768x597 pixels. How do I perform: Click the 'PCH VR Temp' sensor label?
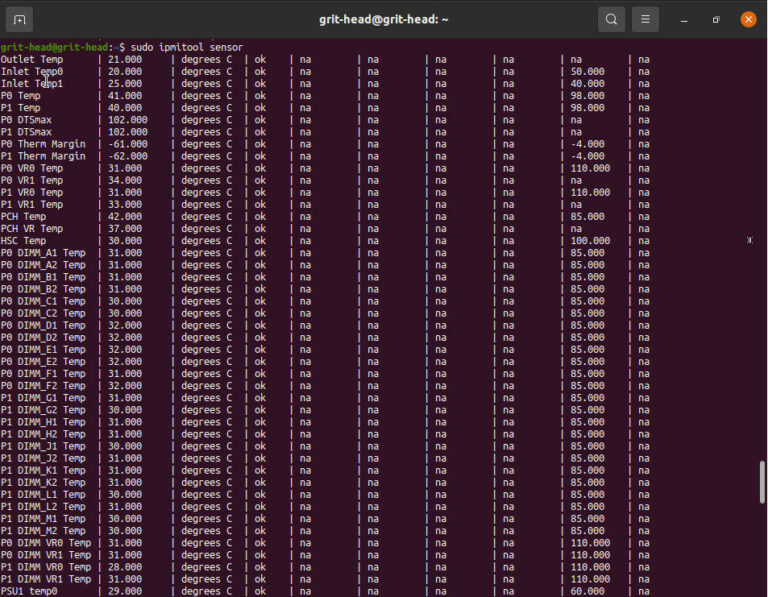coord(30,228)
